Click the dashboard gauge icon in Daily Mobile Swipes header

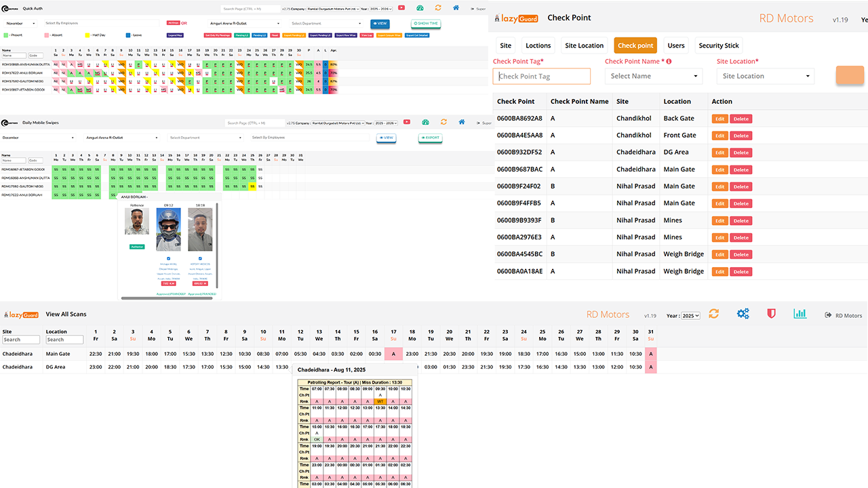coord(425,123)
